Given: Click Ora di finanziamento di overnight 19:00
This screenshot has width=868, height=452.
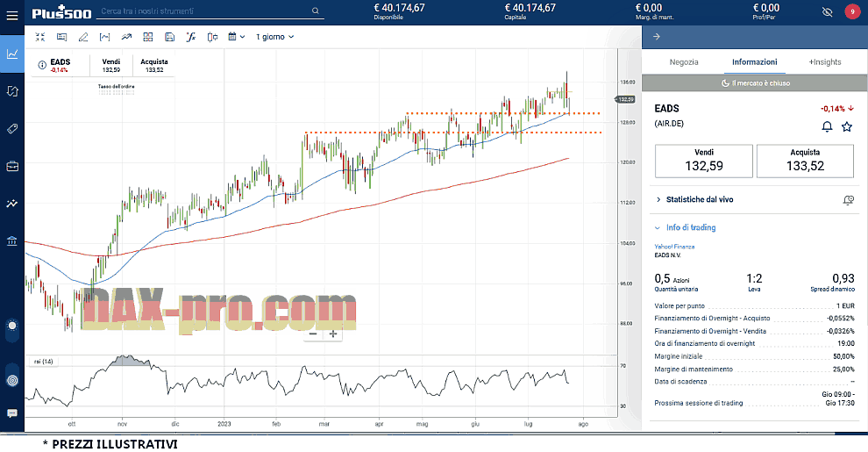Looking at the screenshot, I should [x=755, y=343].
